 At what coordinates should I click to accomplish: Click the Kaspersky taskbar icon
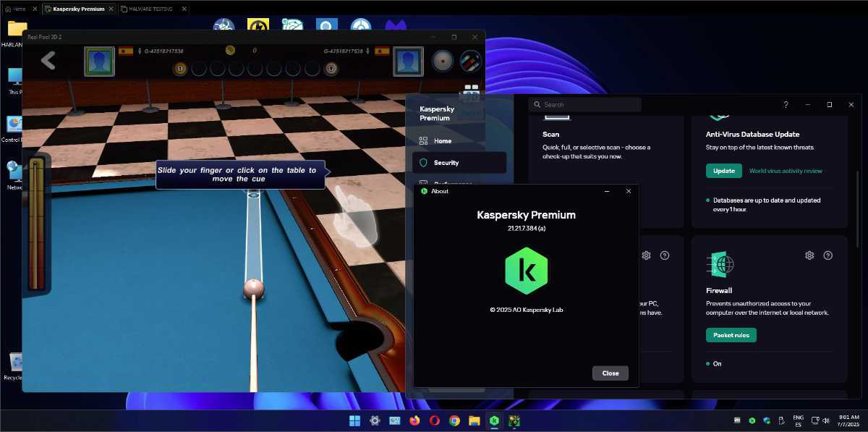point(494,420)
